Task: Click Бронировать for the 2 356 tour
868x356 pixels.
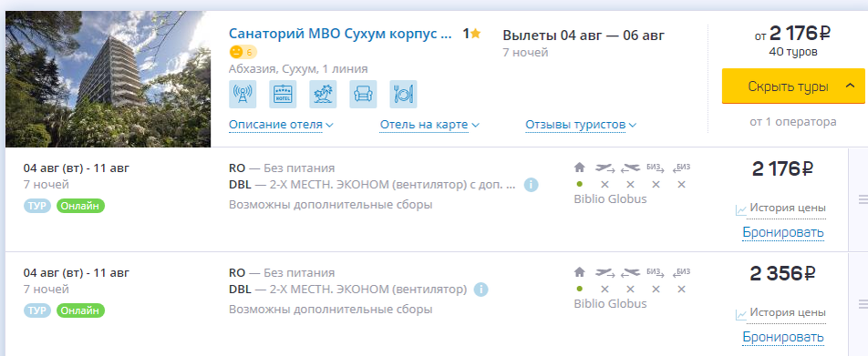Action: click(783, 337)
